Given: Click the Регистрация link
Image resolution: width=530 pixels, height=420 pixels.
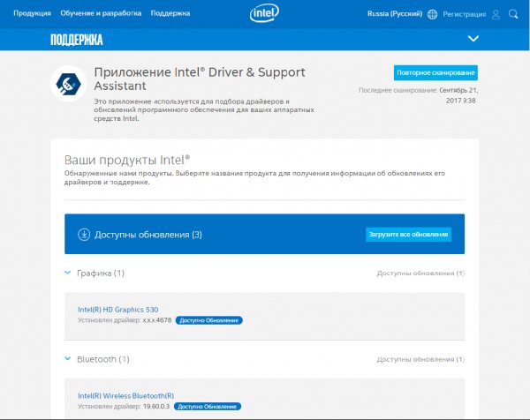Looking at the screenshot, I should click(464, 14).
